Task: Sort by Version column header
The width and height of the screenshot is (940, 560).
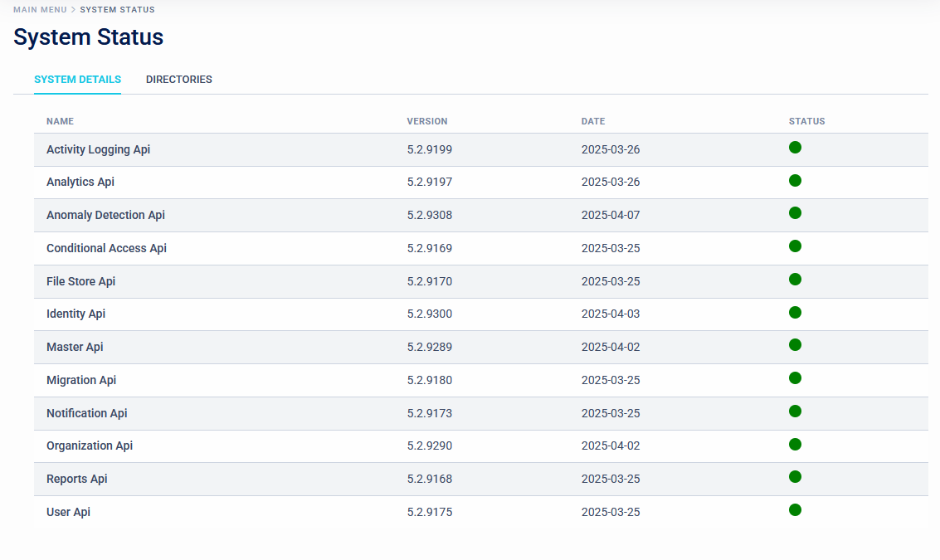Action: coord(426,121)
